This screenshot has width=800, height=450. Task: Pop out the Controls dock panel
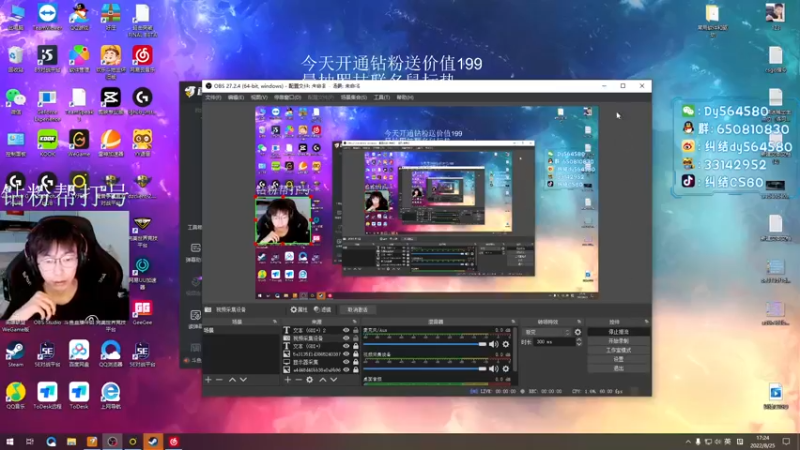coord(646,322)
